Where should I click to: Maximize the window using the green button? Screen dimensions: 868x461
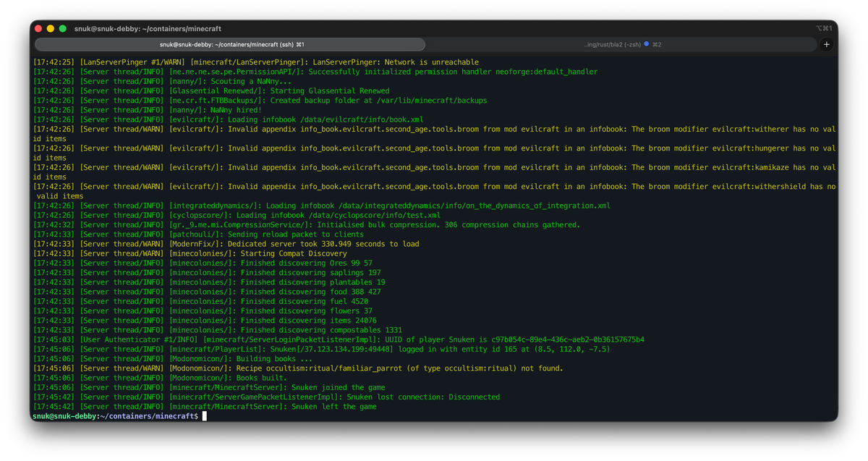[x=63, y=28]
